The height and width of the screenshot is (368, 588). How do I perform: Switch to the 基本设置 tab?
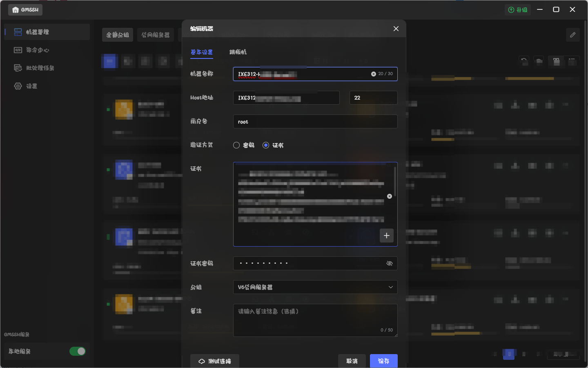click(x=202, y=52)
